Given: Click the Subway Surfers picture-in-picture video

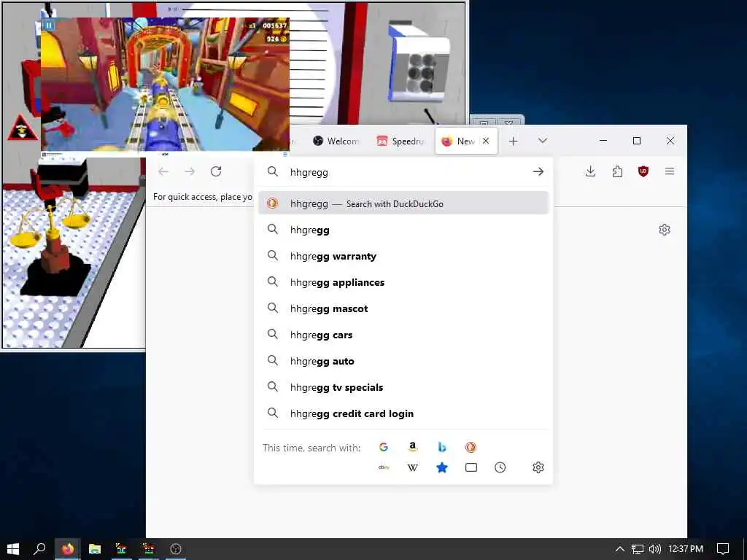Looking at the screenshot, I should tap(165, 84).
